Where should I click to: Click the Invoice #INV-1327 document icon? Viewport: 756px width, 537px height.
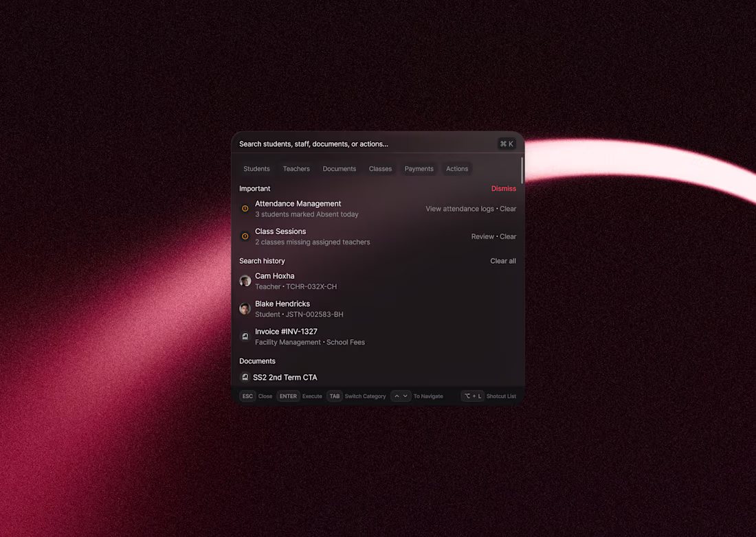pyautogui.click(x=245, y=336)
